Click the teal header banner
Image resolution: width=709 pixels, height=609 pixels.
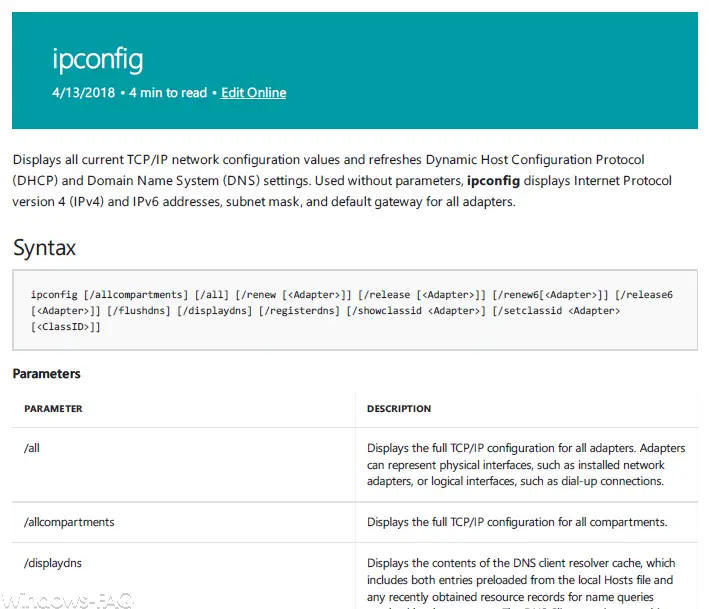pos(354,71)
